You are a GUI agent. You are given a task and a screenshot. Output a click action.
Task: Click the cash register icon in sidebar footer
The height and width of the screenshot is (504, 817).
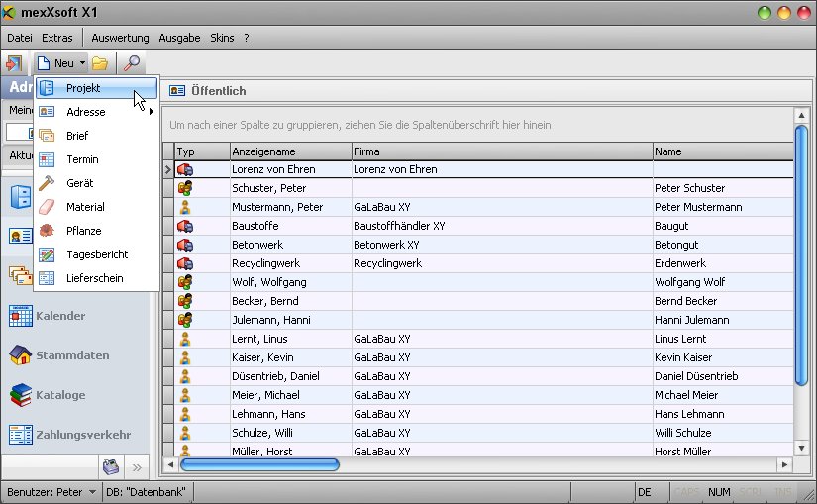click(111, 467)
